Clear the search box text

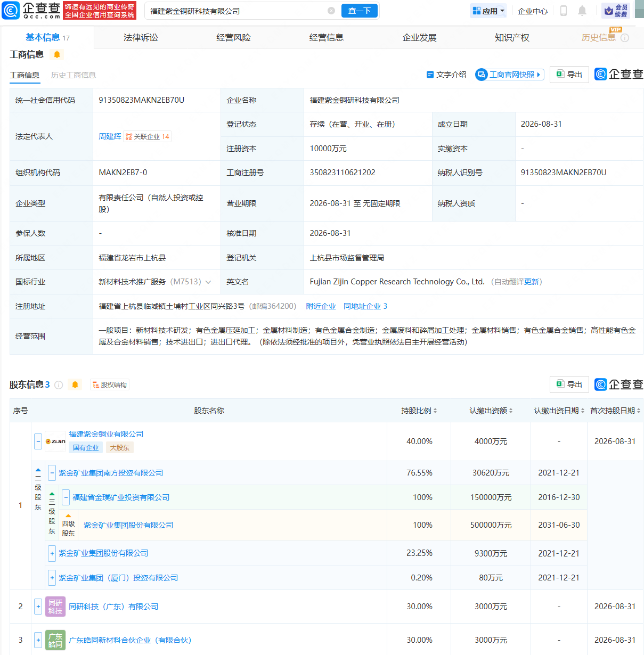[331, 11]
